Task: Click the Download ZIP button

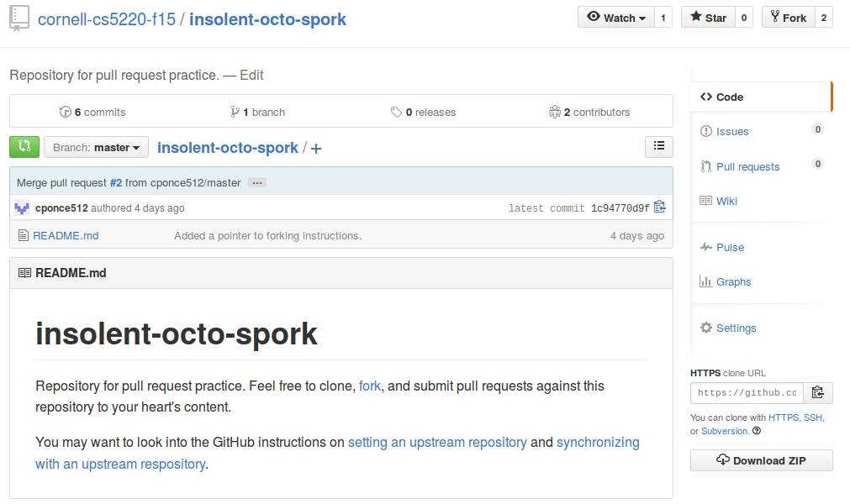Action: point(761,460)
